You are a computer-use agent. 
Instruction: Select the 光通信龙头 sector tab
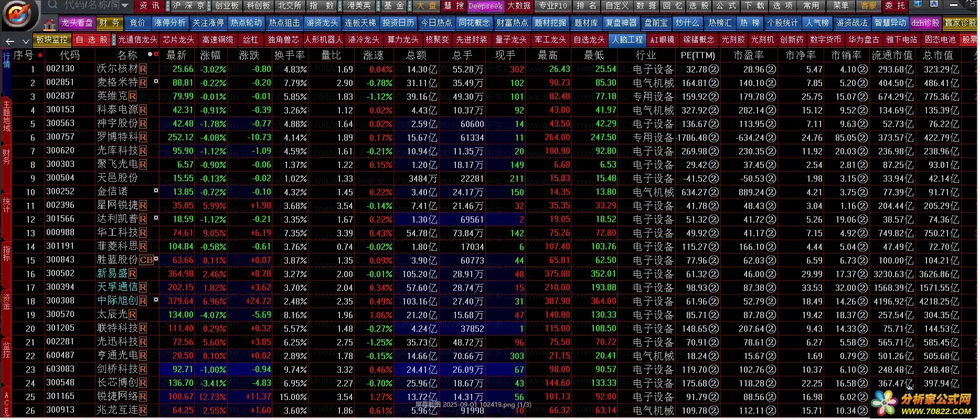(x=137, y=39)
